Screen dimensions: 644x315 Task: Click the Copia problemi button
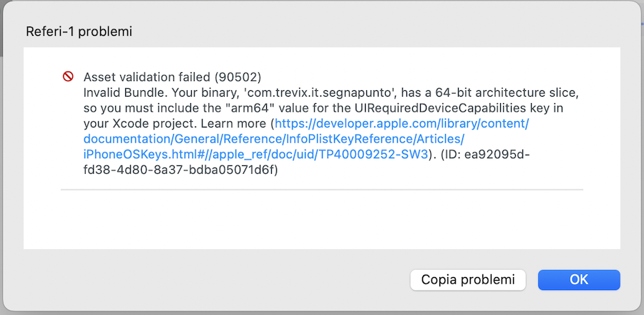468,280
